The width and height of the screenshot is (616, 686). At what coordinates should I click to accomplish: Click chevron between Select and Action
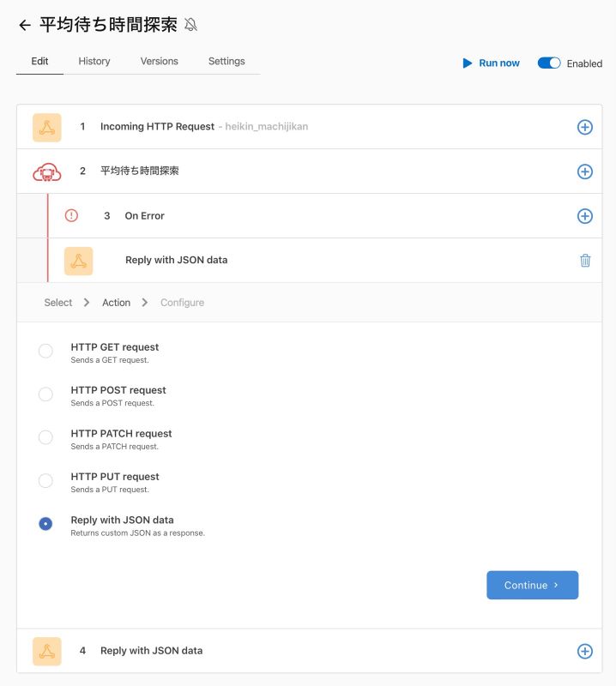(x=87, y=303)
